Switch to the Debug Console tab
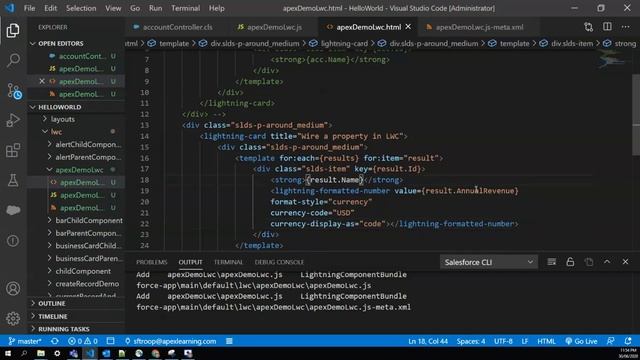This screenshot has width=640, height=360. pyautogui.click(x=279, y=262)
